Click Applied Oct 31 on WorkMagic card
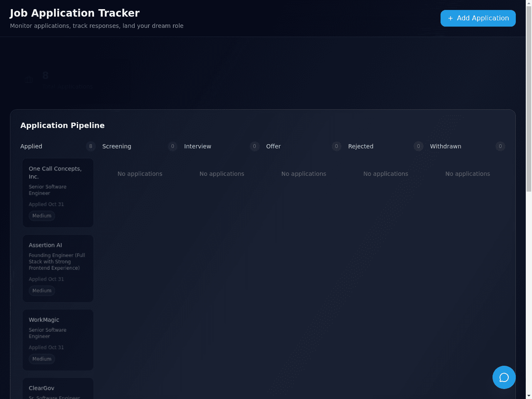Screen dimensions: 532x399 point(47,347)
